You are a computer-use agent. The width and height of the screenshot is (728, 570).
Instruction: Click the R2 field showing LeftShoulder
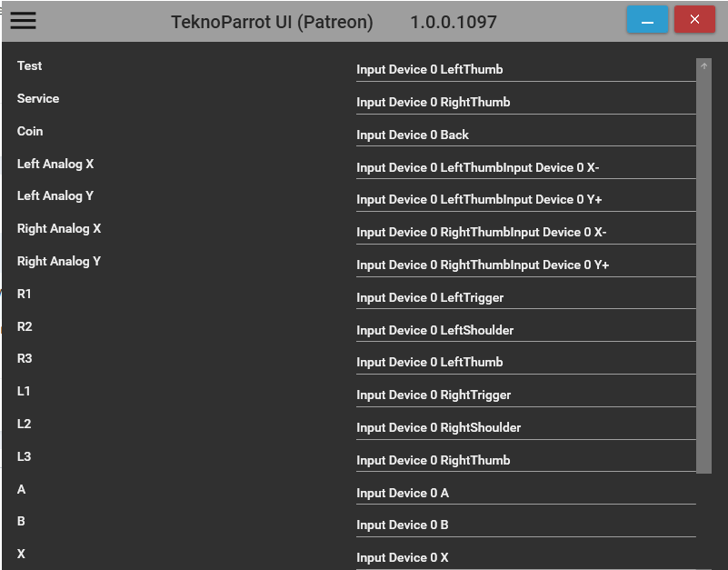(525, 331)
